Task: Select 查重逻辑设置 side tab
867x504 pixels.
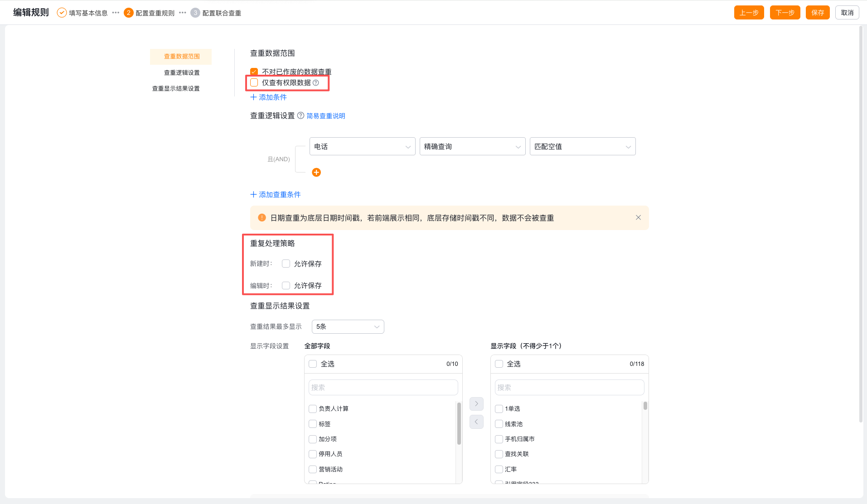Action: click(181, 72)
